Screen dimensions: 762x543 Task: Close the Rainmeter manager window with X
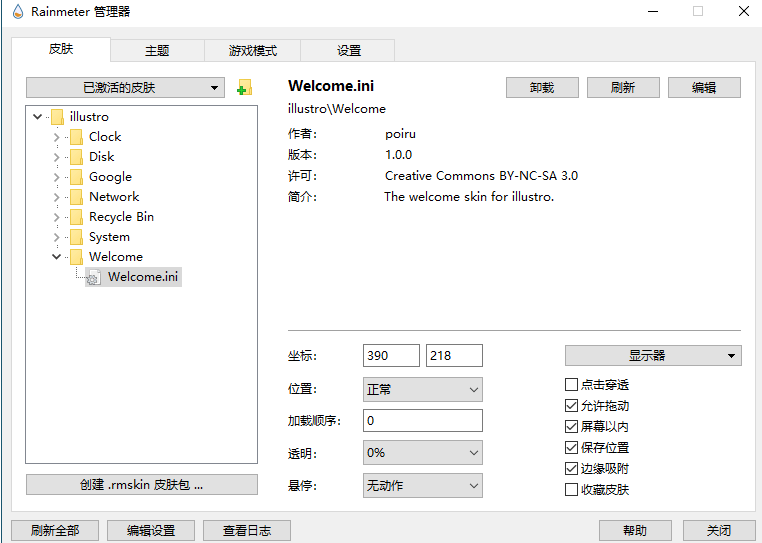pos(744,11)
